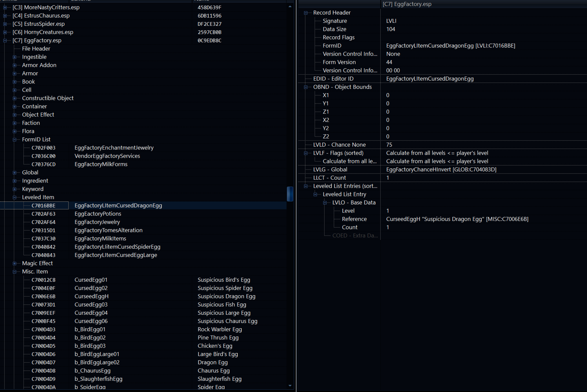587x392 pixels.
Task: Click the [C7] EggFactory.esp column header
Action: coord(484,4)
